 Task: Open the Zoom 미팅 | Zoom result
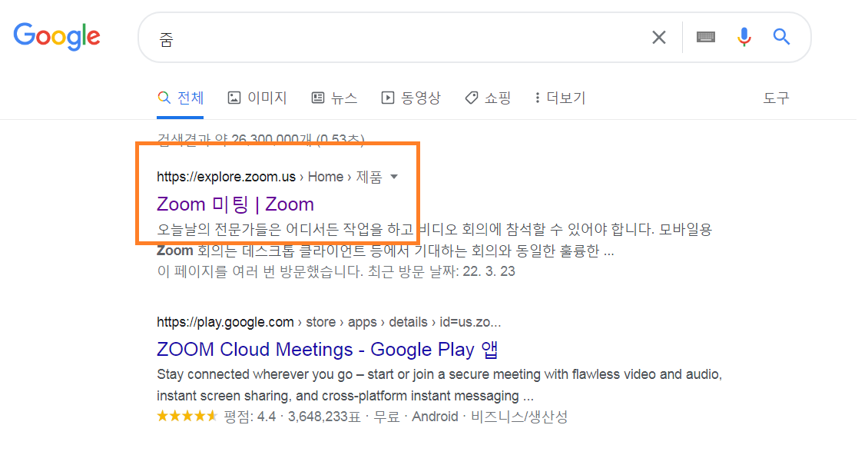coord(235,204)
